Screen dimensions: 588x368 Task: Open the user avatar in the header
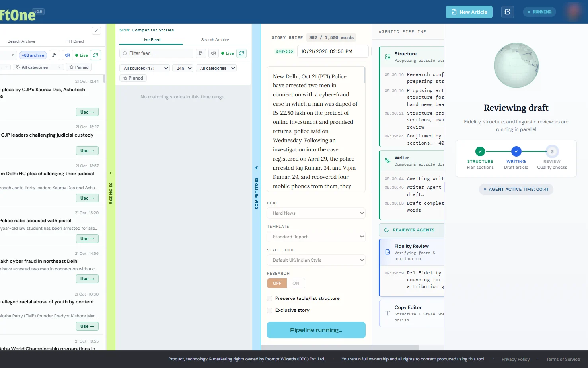573,12
